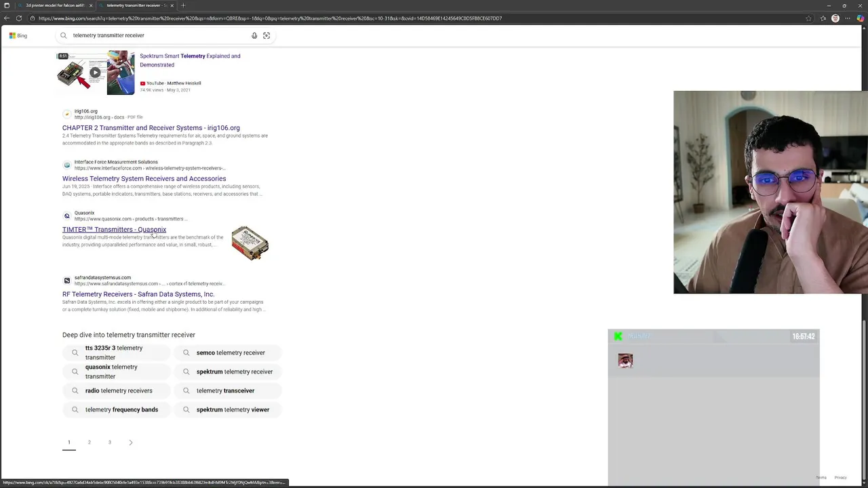Bookmark this page with star icon
This screenshot has width=868, height=488.
tap(808, 18)
